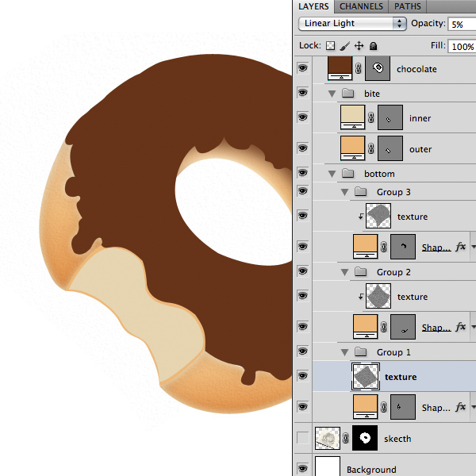Select the outer layer vector mask thumbnail
This screenshot has height=476, width=476.
(390, 148)
